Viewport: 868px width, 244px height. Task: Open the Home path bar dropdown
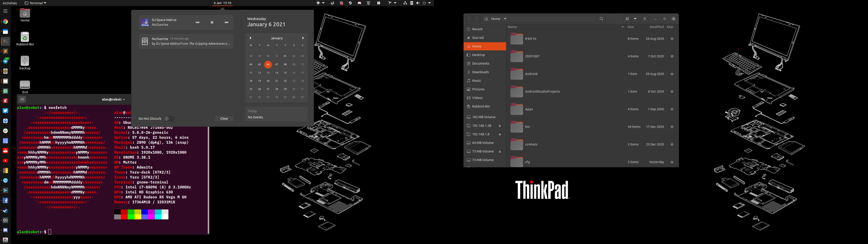[495, 19]
